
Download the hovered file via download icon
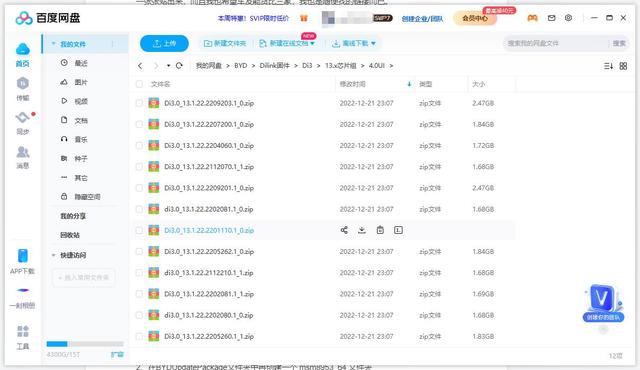tap(362, 230)
